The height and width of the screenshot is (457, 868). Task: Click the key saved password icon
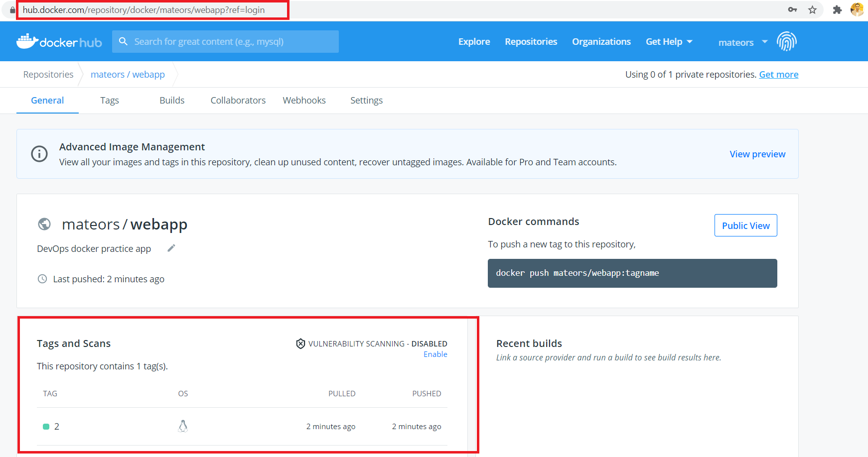click(792, 9)
